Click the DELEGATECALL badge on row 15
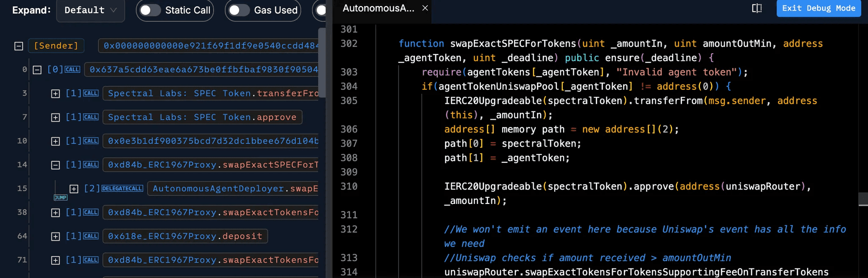 pos(123,189)
